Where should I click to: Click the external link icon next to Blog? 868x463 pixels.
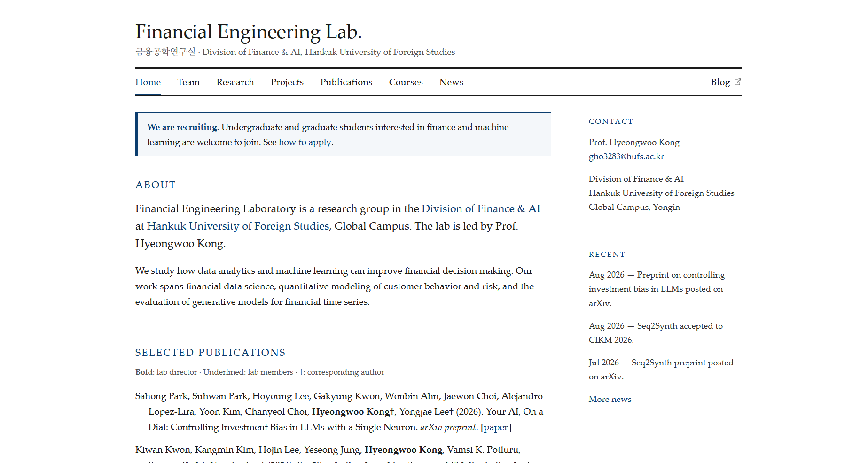[x=738, y=82]
